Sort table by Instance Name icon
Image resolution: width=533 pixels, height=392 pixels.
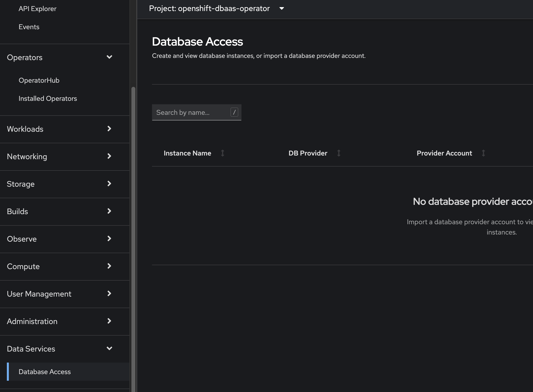pyautogui.click(x=222, y=153)
